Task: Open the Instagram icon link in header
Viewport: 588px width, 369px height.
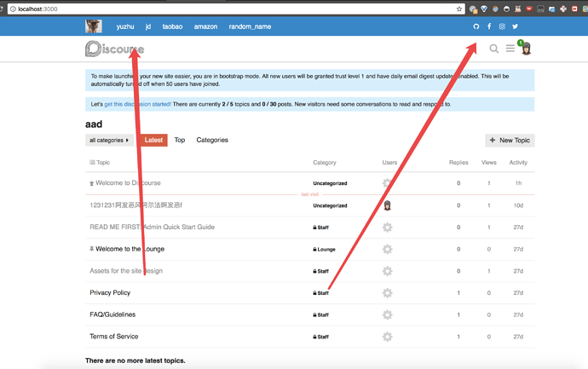Action: [x=502, y=26]
